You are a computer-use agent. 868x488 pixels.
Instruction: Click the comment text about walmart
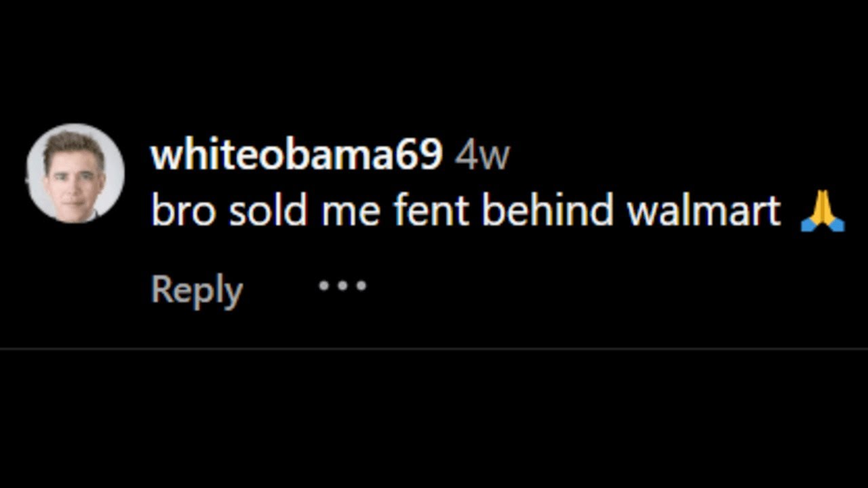tap(465, 211)
